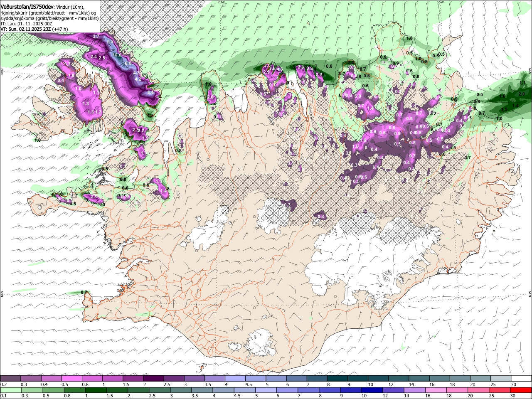The width and height of the screenshot is (532, 399).
Task: Click the palest green 0.1 rain-scale swatch
Action: (10, 390)
